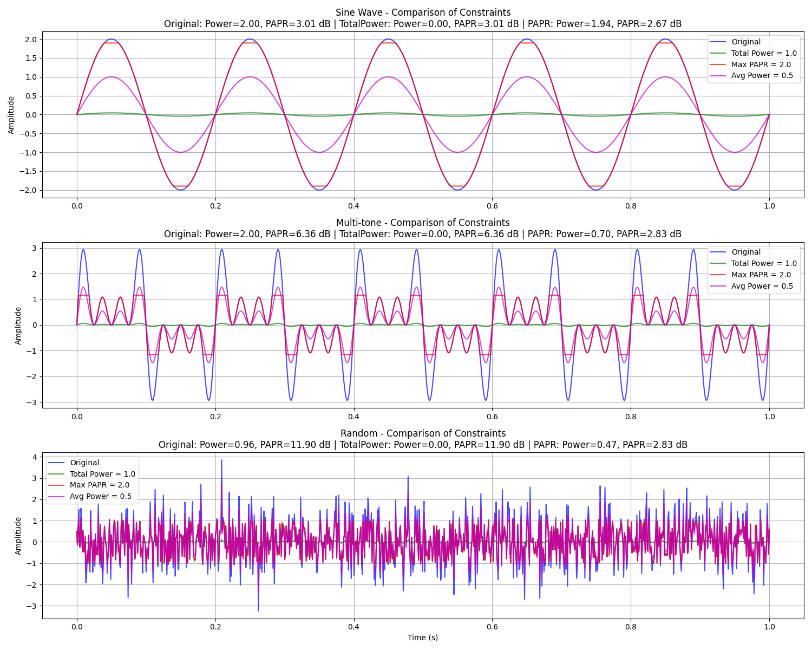Select 'Original' in the Multi-tone legend
The height and width of the screenshot is (650, 812).
click(746, 252)
